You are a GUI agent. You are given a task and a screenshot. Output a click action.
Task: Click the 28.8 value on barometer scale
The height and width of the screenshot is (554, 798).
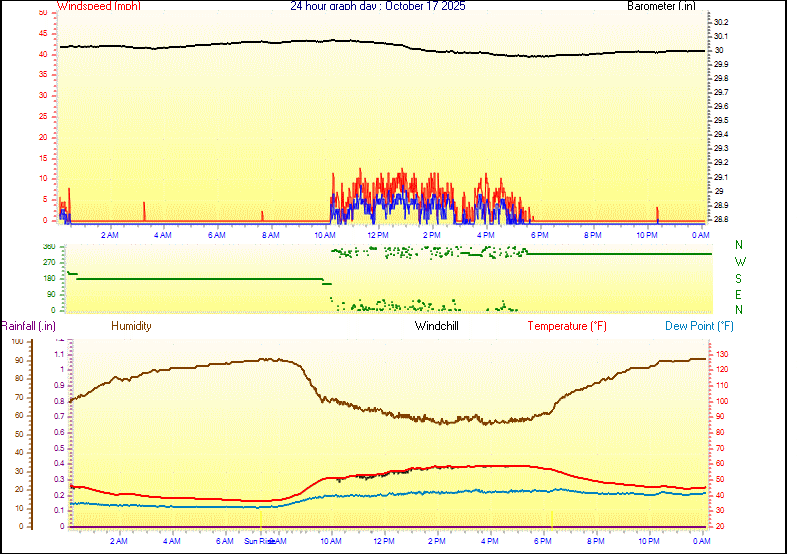720,219
